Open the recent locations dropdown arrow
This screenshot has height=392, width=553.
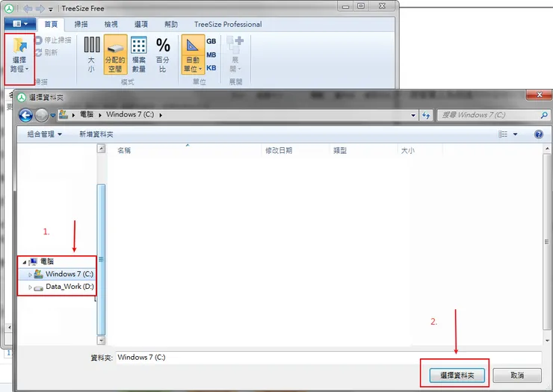(53, 115)
